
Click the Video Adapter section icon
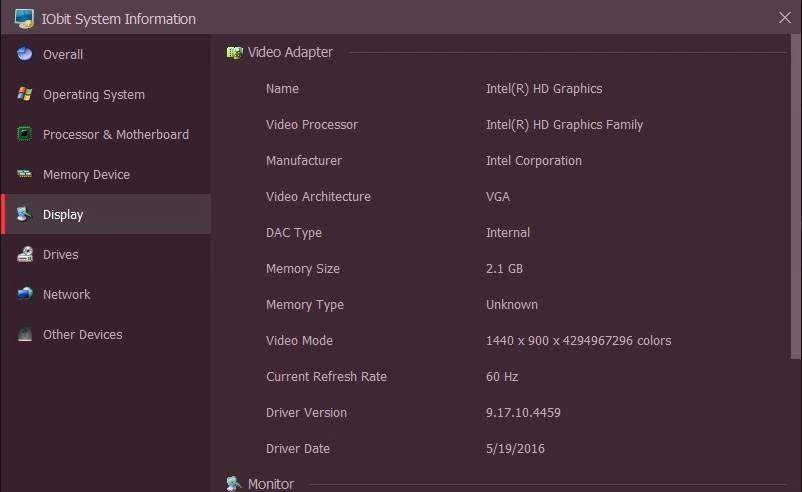pos(234,52)
